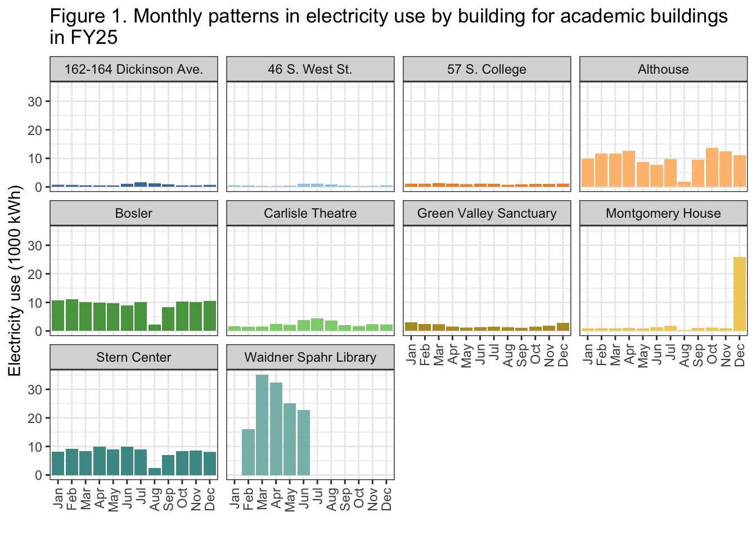Select the June bar in Waidner Spahr Library

[304, 443]
